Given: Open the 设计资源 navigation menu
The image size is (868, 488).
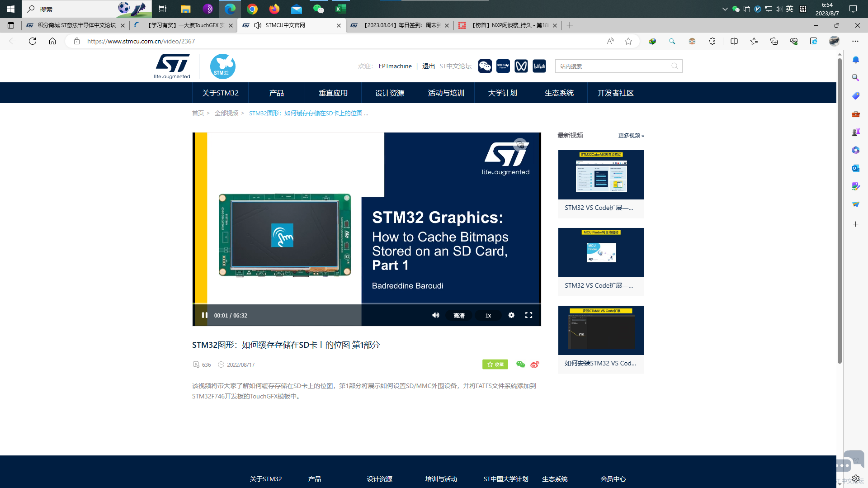Looking at the screenshot, I should (x=390, y=93).
